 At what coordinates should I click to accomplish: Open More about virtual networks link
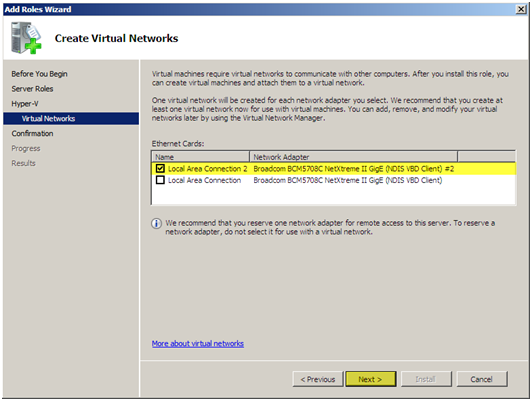(x=198, y=344)
